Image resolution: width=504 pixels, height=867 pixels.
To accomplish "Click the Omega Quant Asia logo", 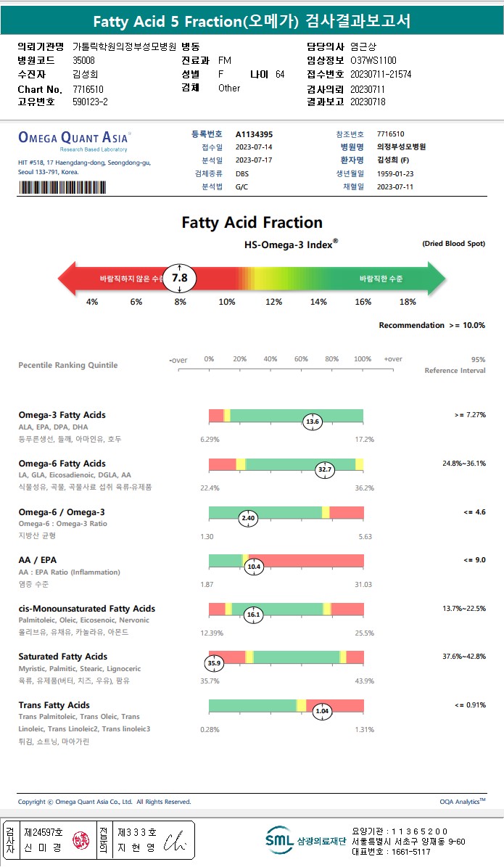I will point(73,138).
